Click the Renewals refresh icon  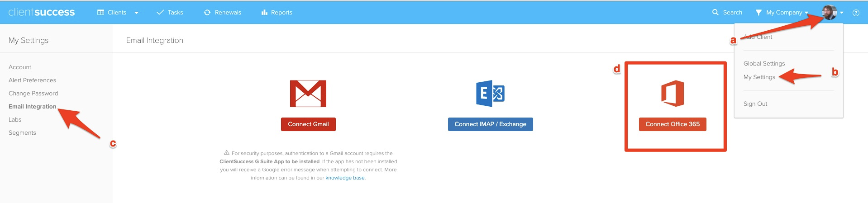point(207,13)
